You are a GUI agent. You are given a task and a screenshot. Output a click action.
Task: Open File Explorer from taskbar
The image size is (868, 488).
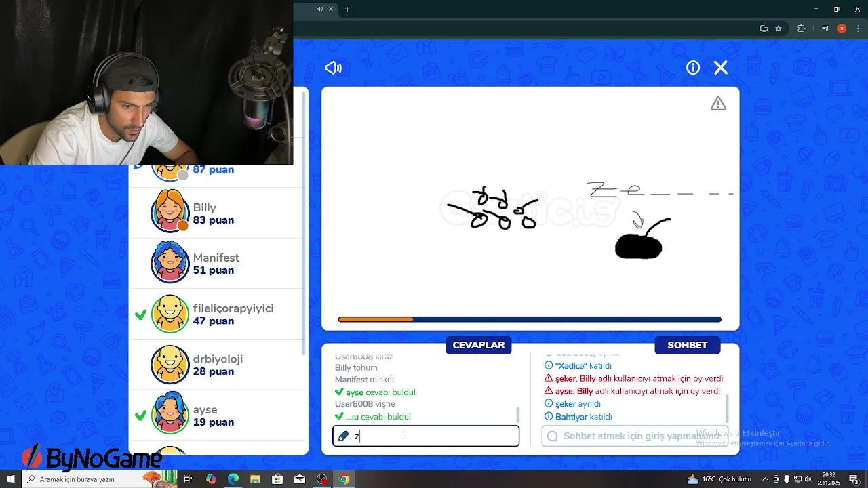coord(256,479)
